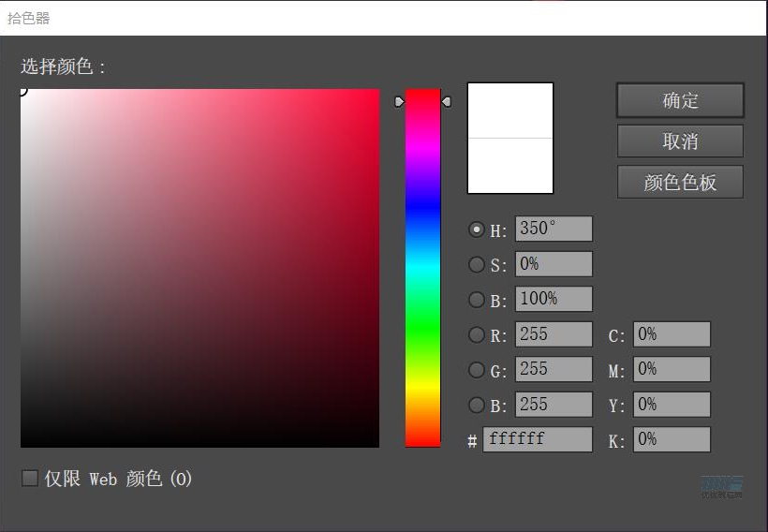Select the brightness B radio button
768x532 pixels.
pyautogui.click(x=477, y=300)
